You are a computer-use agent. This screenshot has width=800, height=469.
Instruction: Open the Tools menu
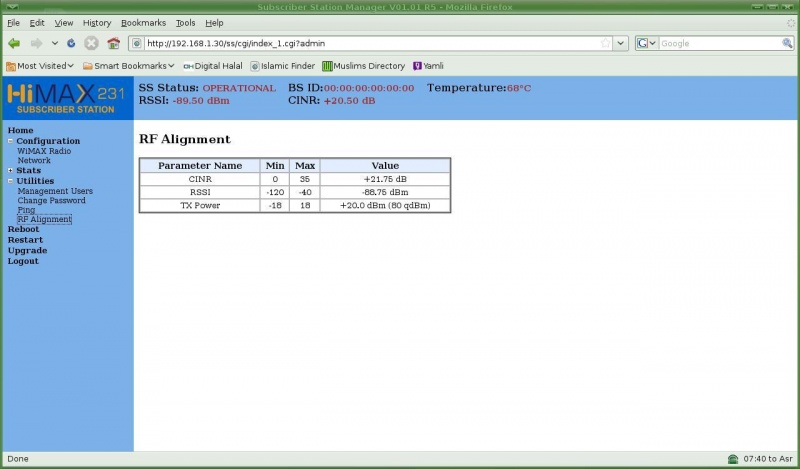[x=185, y=22]
